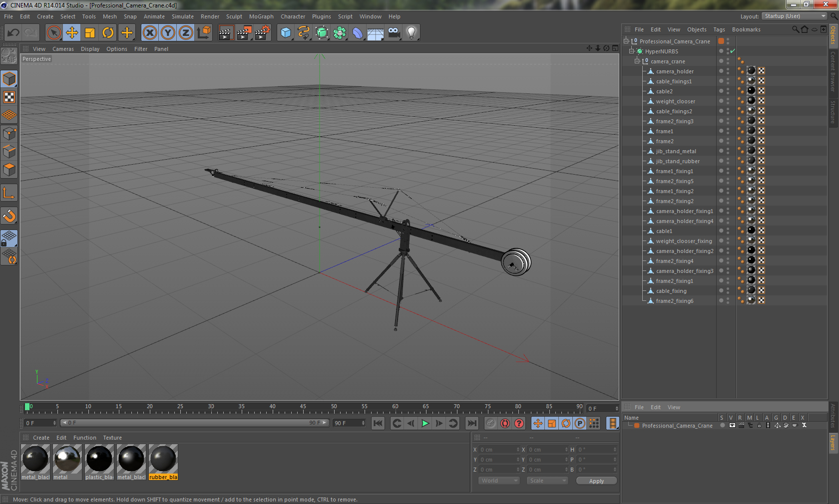Click the coordinate system icon

204,33
